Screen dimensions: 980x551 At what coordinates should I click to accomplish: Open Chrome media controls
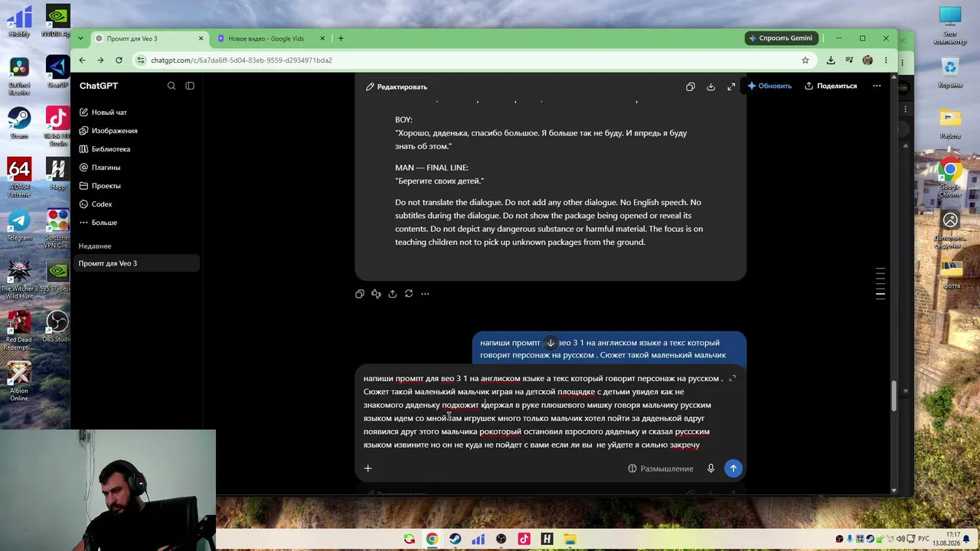pyautogui.click(x=849, y=60)
